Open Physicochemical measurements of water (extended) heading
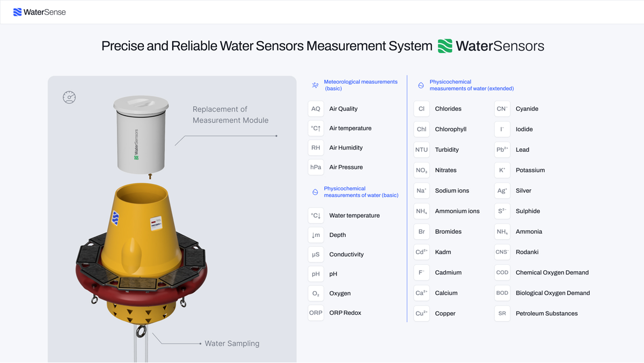 tap(471, 85)
